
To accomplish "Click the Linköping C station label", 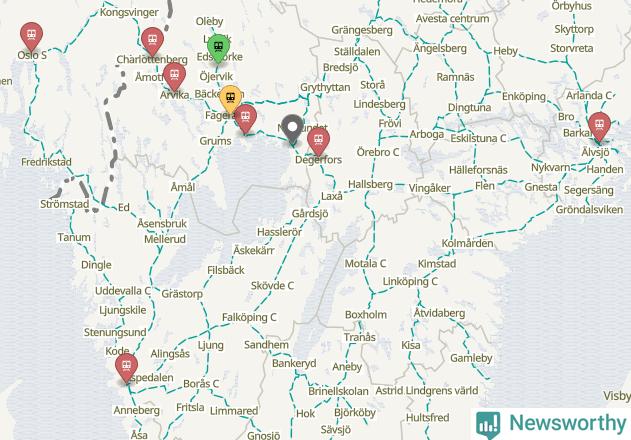I will (410, 281).
